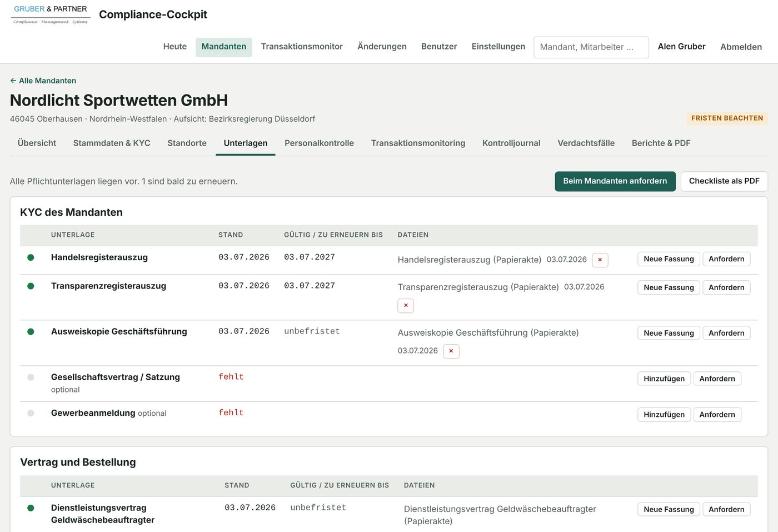Open the Transparenzregisterauszug (Papierakte) file
This screenshot has width=778, height=532.
pyautogui.click(x=478, y=287)
